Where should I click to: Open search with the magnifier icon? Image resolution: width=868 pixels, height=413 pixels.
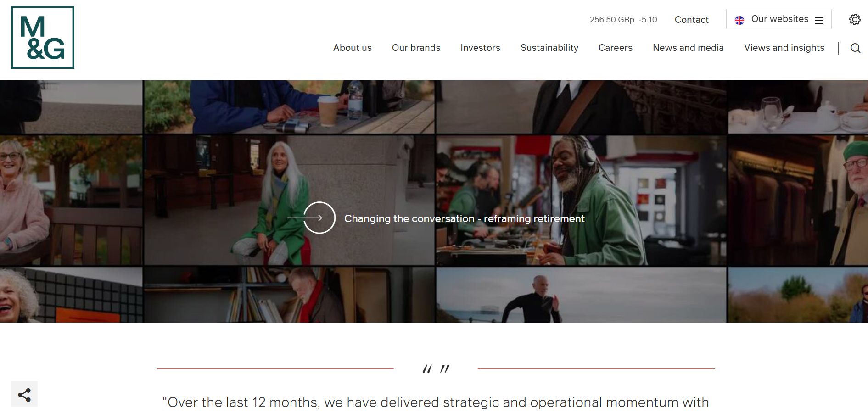[855, 48]
